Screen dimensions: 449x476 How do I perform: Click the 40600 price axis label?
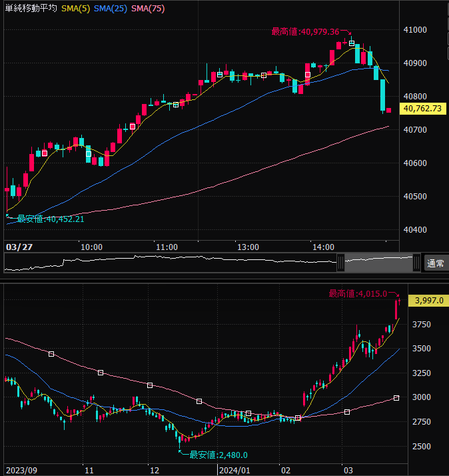tap(415, 163)
